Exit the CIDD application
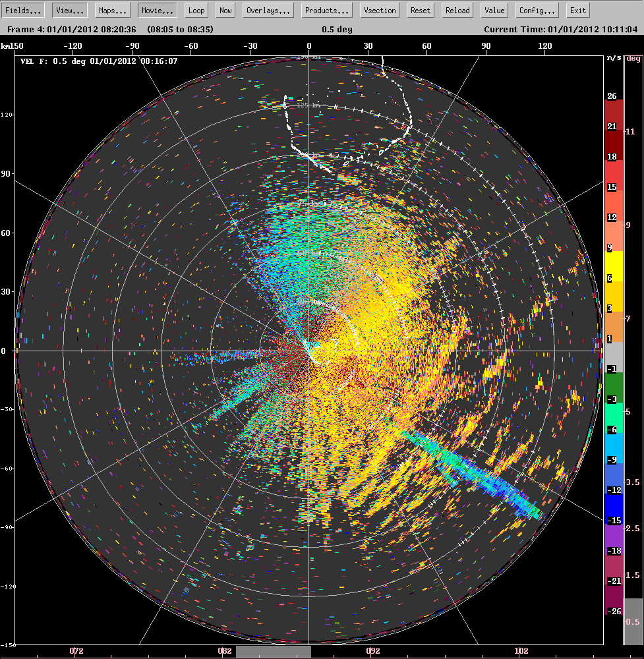Screen dimensions: 644x659 [577, 10]
